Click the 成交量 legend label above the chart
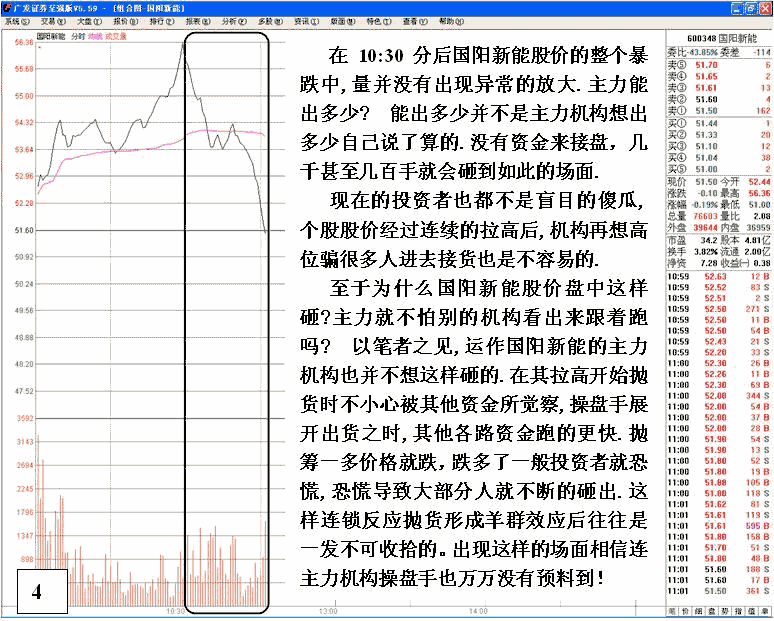Screen dimensions: 774x621 [116, 35]
